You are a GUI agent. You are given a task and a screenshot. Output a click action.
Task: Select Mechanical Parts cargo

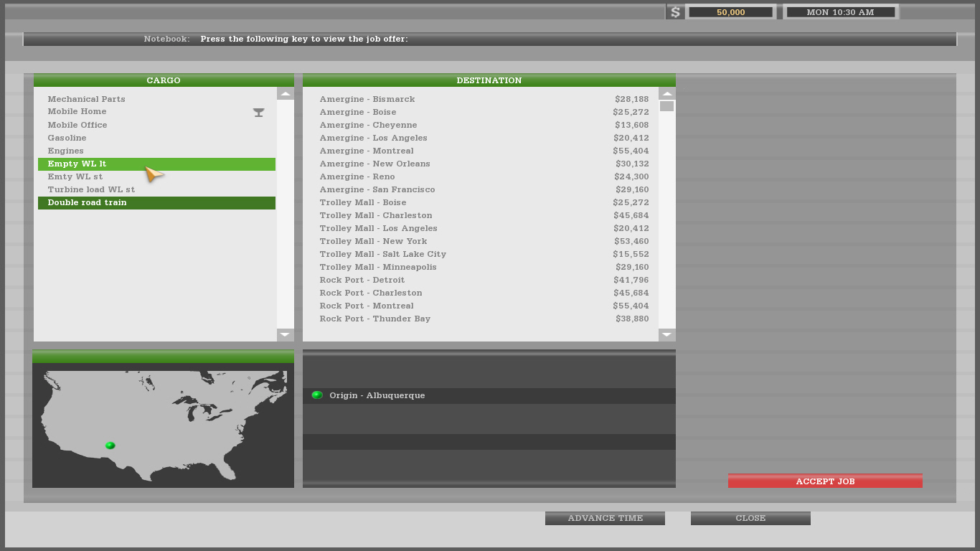point(86,99)
